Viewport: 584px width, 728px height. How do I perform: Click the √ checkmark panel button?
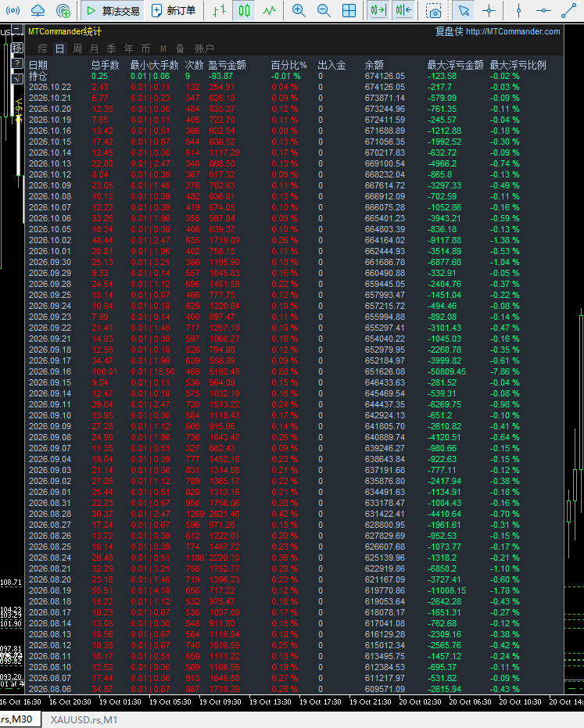pyautogui.click(x=17, y=79)
